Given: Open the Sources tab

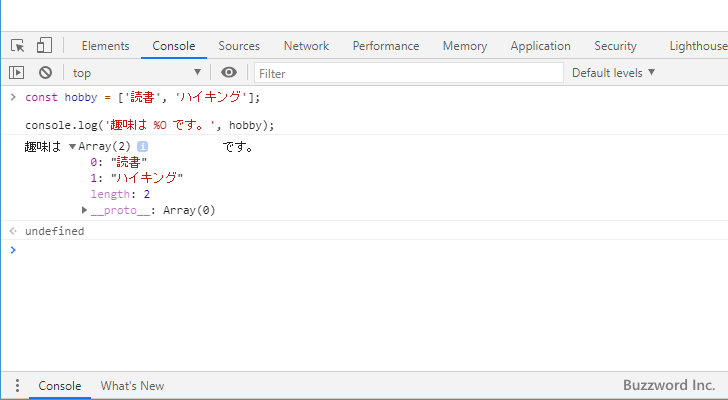Looking at the screenshot, I should pos(239,46).
